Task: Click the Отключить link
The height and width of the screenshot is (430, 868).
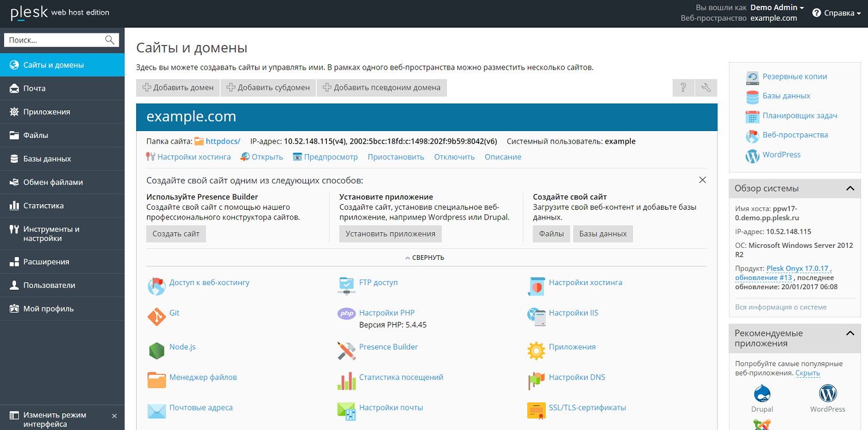Action: [x=454, y=157]
